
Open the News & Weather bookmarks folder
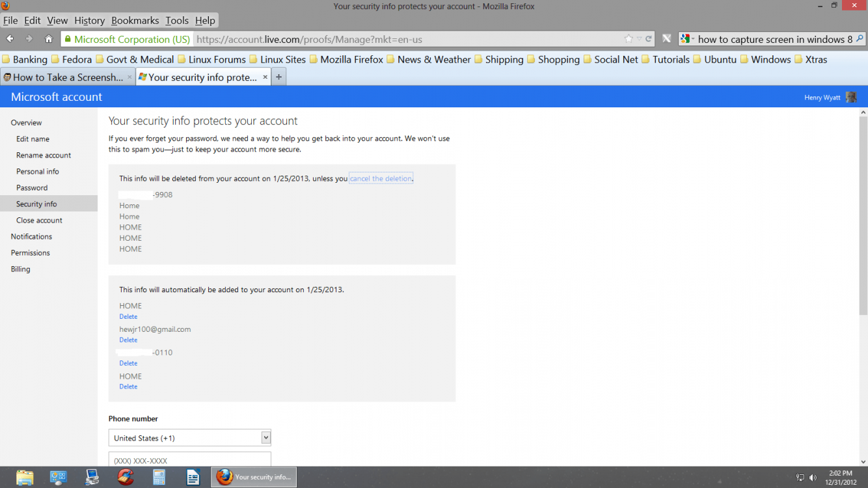pyautogui.click(x=428, y=59)
